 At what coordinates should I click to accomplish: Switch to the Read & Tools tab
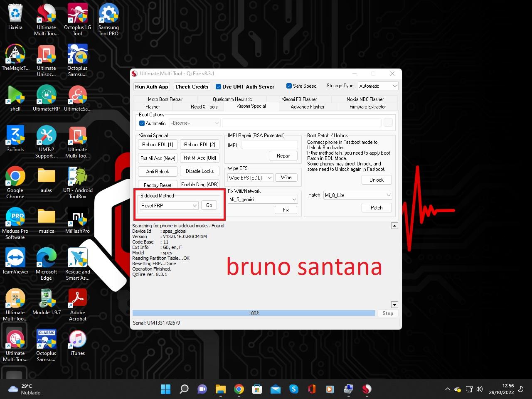click(x=204, y=107)
